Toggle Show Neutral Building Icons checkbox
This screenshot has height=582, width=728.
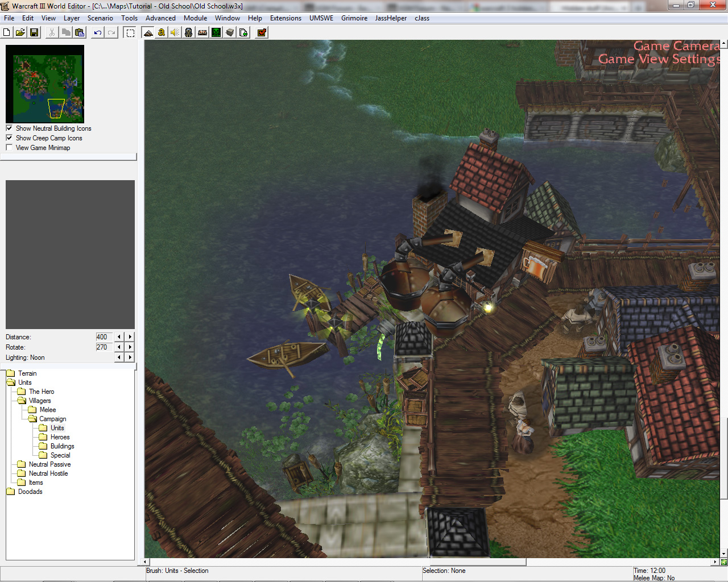pos(9,128)
